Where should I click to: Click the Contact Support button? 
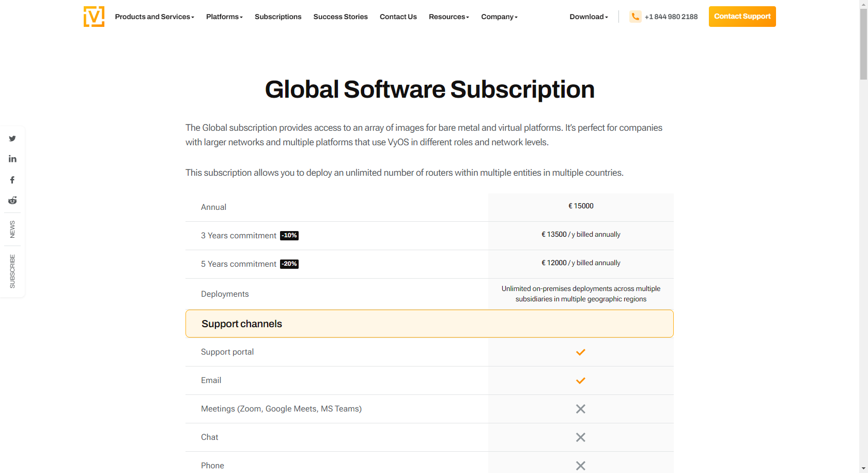pos(742,16)
